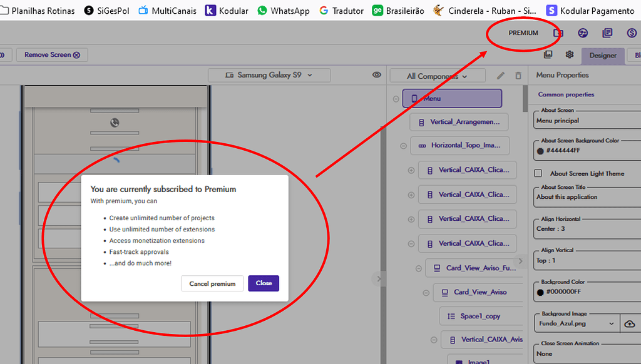Click the Remove Screen button
The image size is (641, 364).
coord(52,55)
